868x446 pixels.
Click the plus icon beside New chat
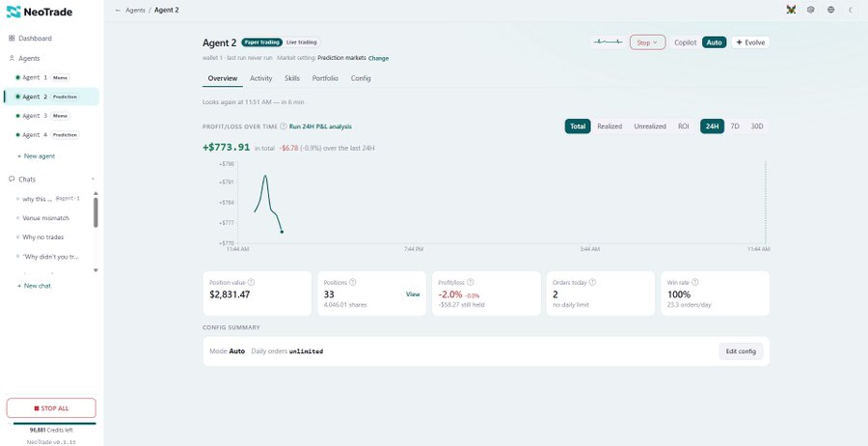pyautogui.click(x=19, y=286)
